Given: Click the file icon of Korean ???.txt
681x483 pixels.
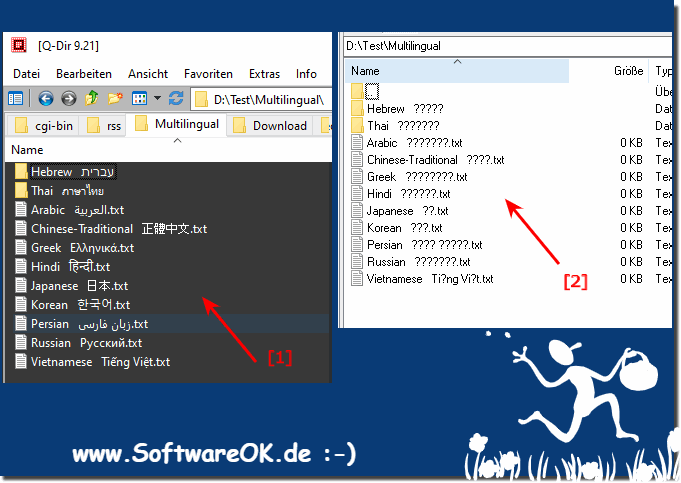Looking at the screenshot, I should [x=357, y=228].
